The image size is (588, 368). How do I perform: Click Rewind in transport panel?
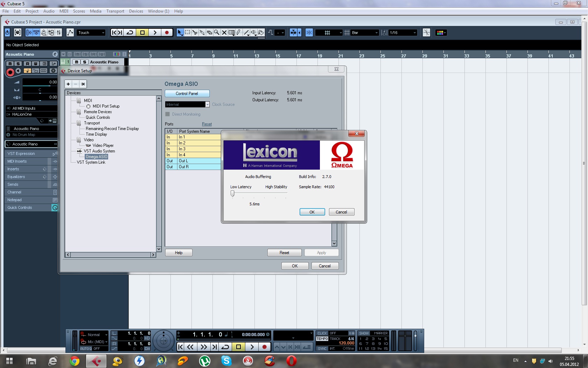[190, 347]
